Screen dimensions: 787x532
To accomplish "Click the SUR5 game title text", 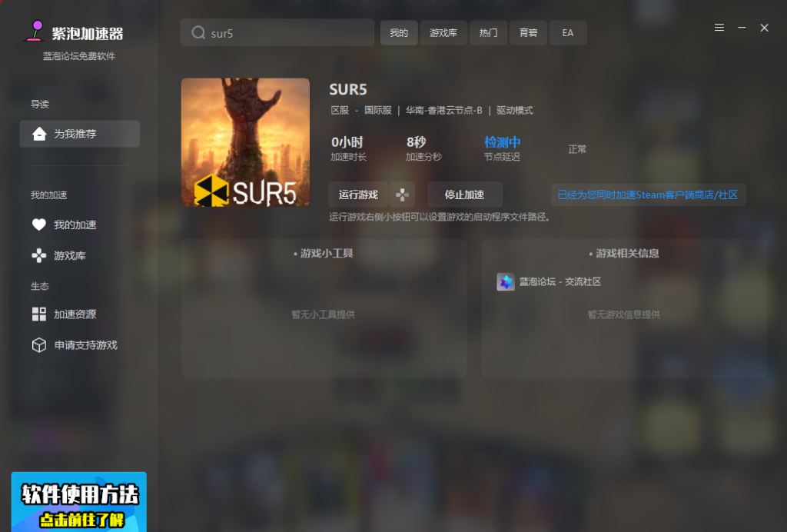I will point(348,89).
